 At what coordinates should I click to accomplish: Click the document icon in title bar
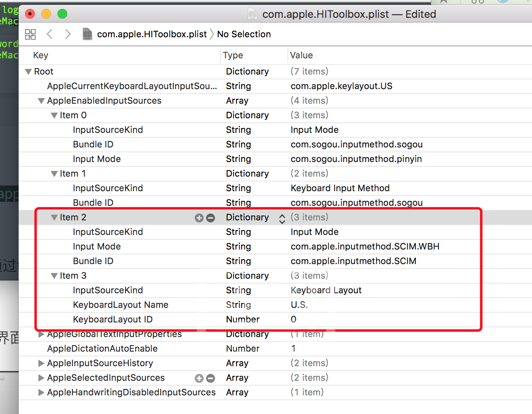252,14
